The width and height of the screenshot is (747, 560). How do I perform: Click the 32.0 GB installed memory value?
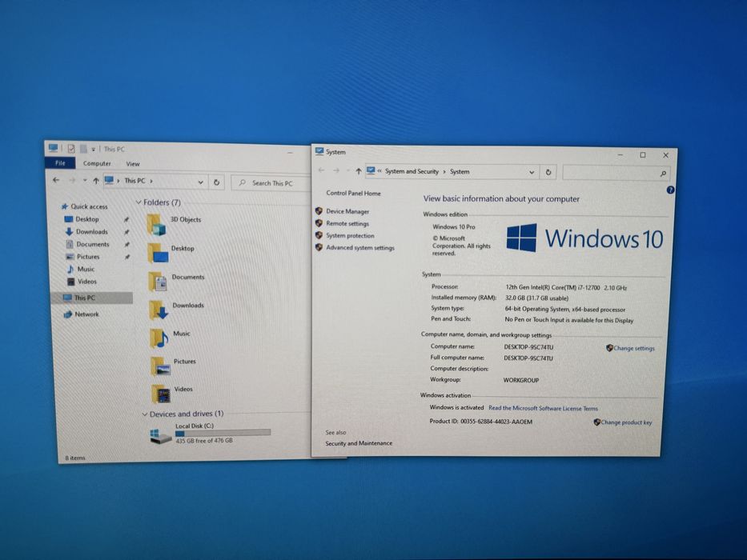click(x=536, y=298)
